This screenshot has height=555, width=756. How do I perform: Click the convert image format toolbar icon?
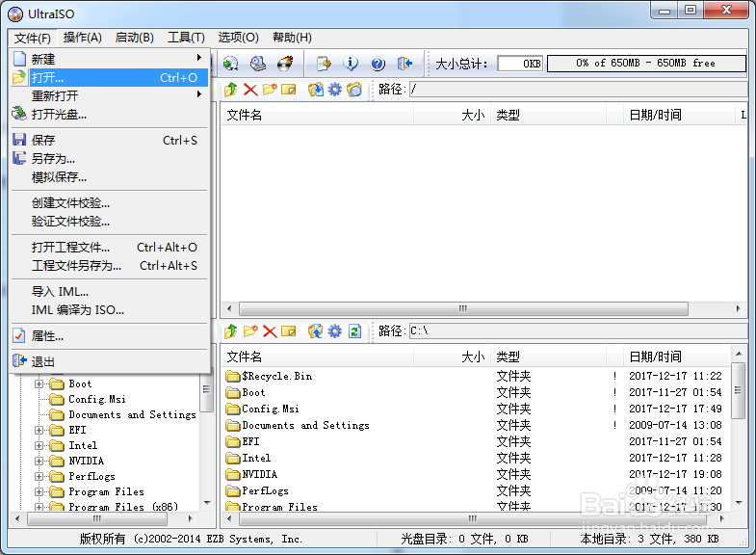tap(231, 64)
